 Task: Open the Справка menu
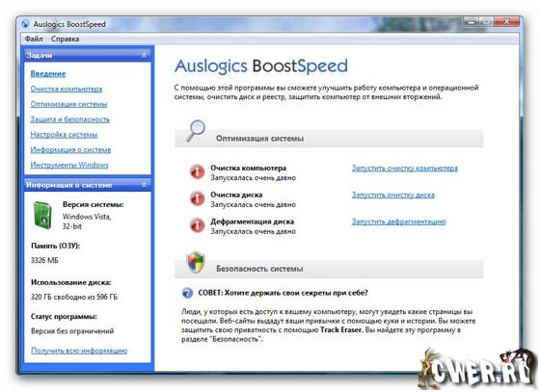(66, 39)
